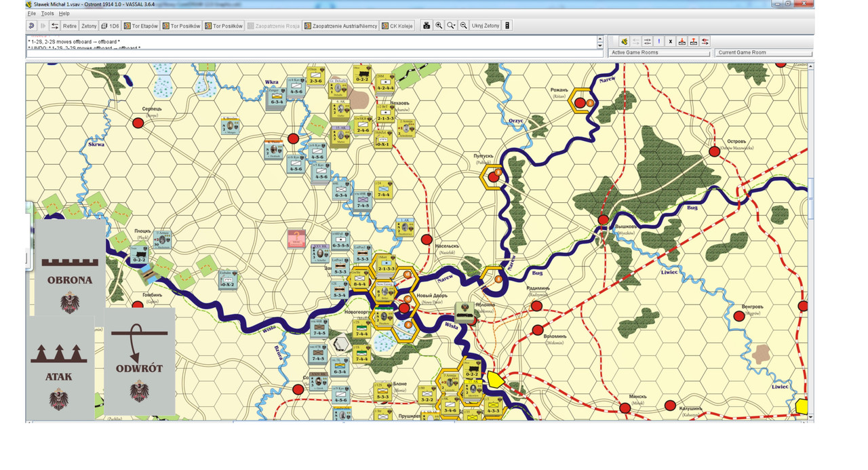Click the Рожань fortified hex
This screenshot has width=868, height=470.
click(582, 102)
